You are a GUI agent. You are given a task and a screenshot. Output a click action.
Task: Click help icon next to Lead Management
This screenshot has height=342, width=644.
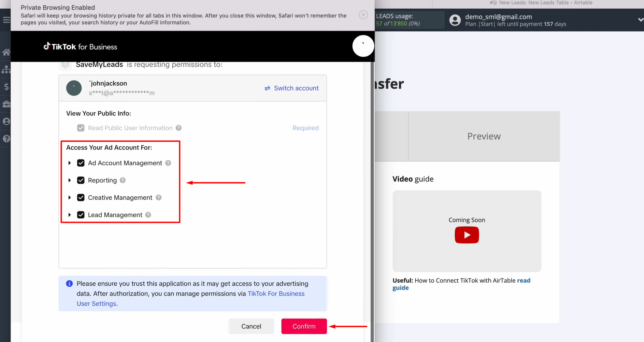pos(148,215)
